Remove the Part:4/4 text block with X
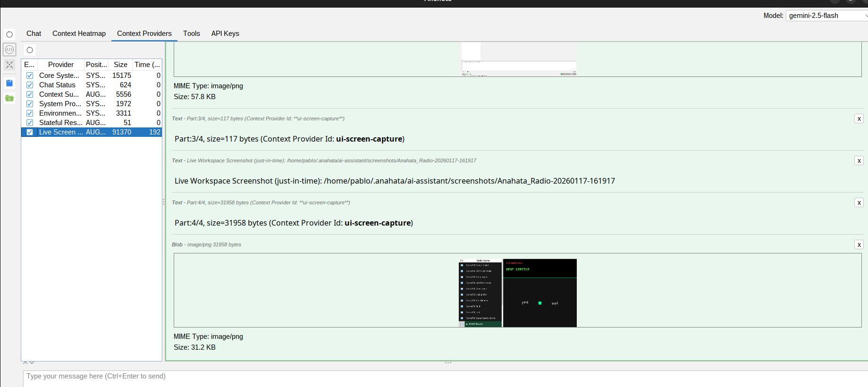Screen dimensions: 868x387 pos(859,203)
